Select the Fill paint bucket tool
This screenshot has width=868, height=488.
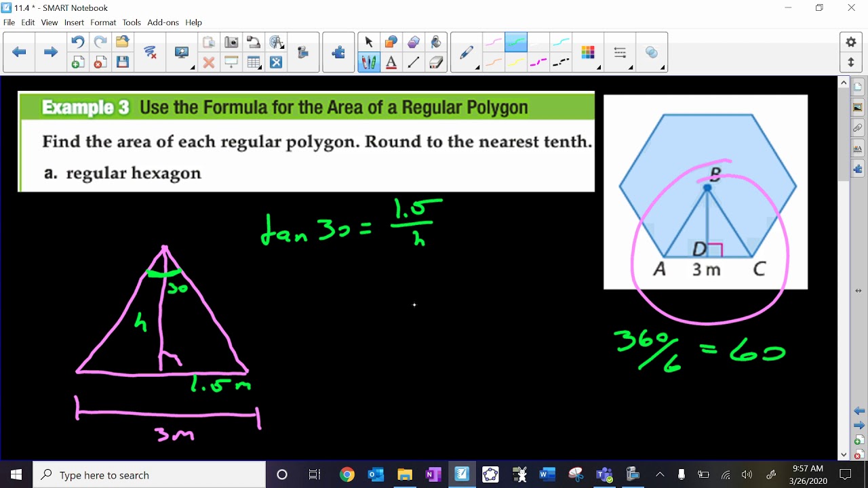[436, 43]
